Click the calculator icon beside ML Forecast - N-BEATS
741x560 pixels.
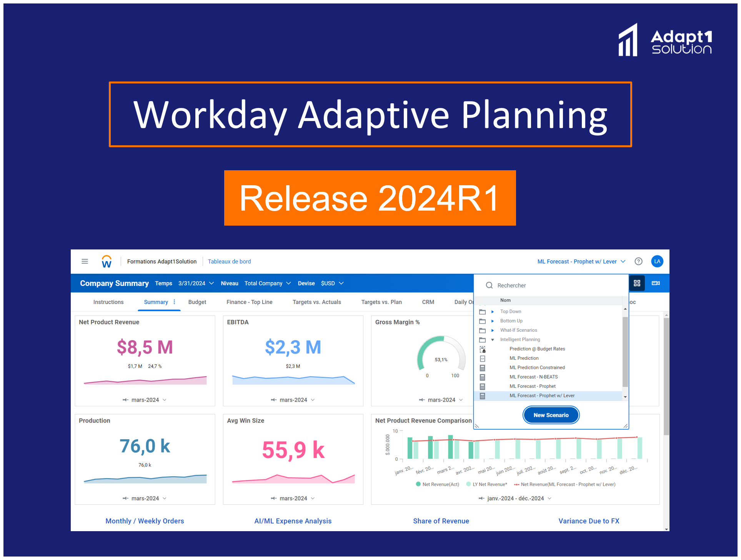click(482, 377)
